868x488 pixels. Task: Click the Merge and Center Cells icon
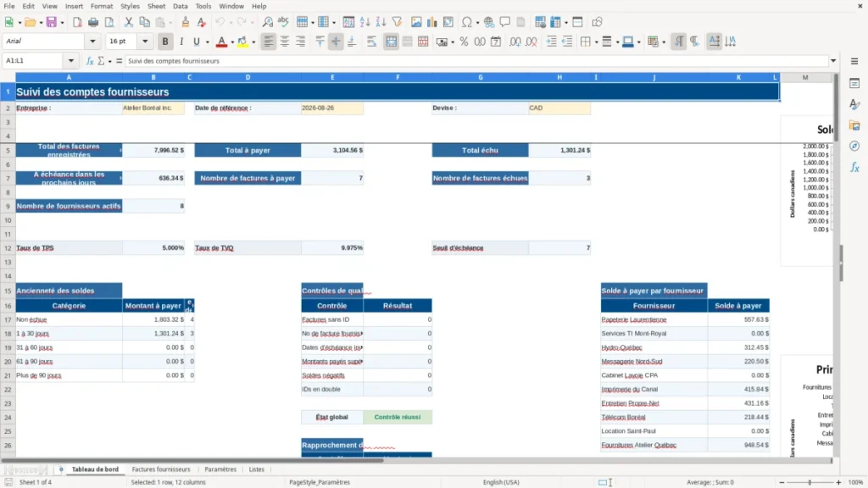pyautogui.click(x=391, y=42)
